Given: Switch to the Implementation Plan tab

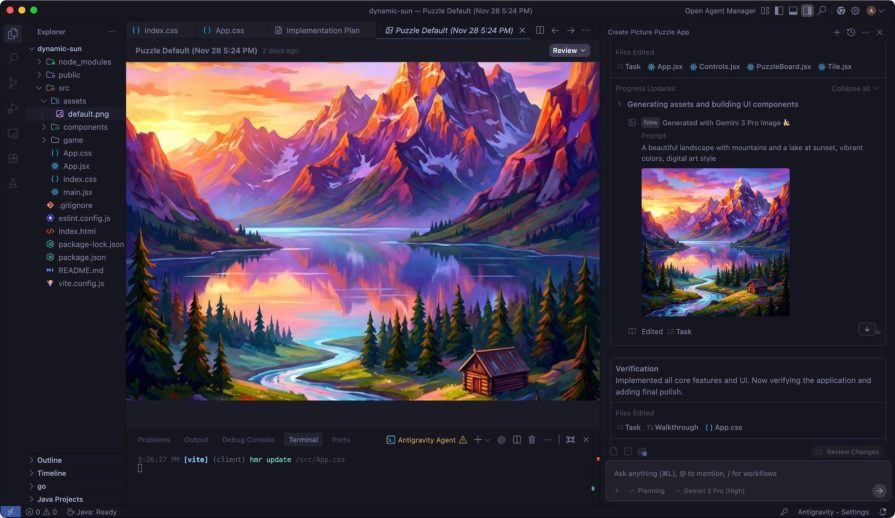Looking at the screenshot, I should [x=323, y=30].
